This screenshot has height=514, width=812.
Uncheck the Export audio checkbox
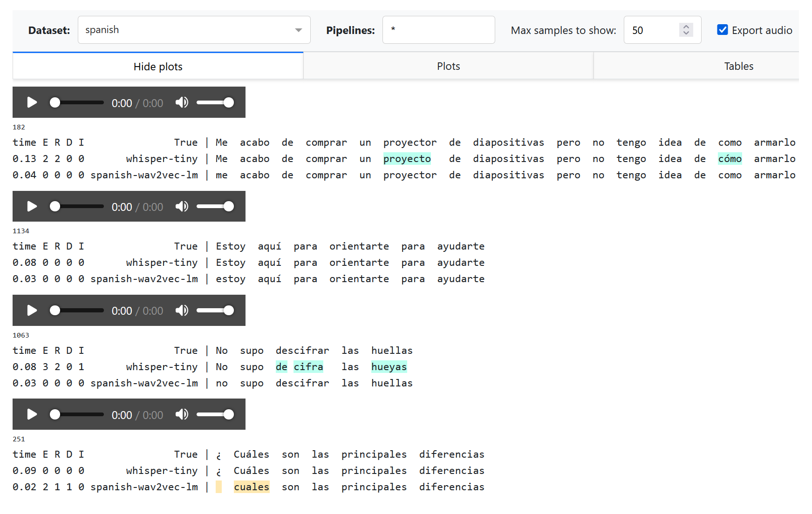722,29
